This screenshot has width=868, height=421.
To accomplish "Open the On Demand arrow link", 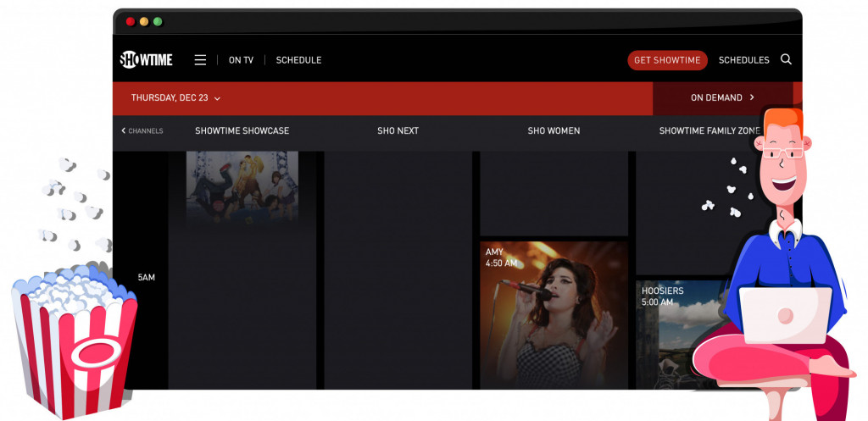I will (x=722, y=98).
